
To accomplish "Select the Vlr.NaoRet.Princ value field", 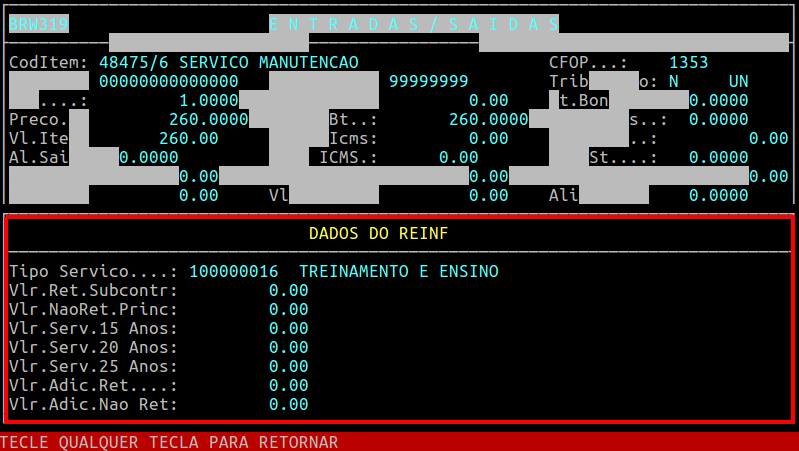I will pyautogui.click(x=288, y=309).
